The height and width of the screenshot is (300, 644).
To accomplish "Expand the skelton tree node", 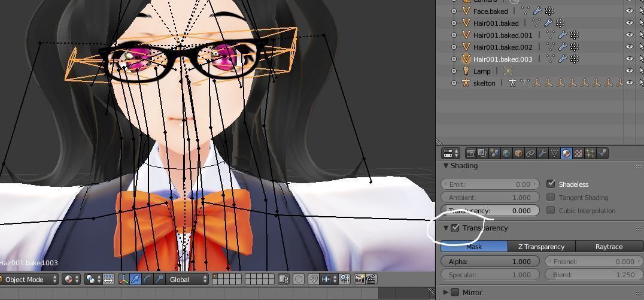I will [454, 83].
